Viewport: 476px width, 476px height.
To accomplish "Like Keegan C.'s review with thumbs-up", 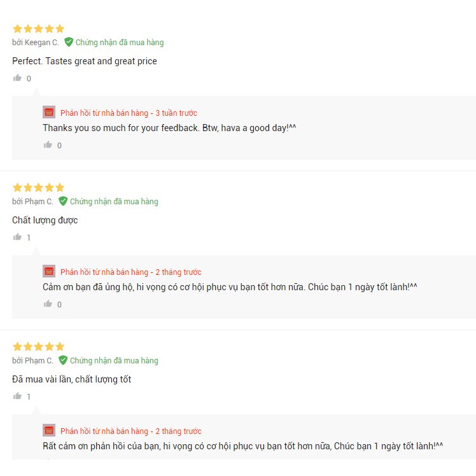I will pyautogui.click(x=17, y=78).
